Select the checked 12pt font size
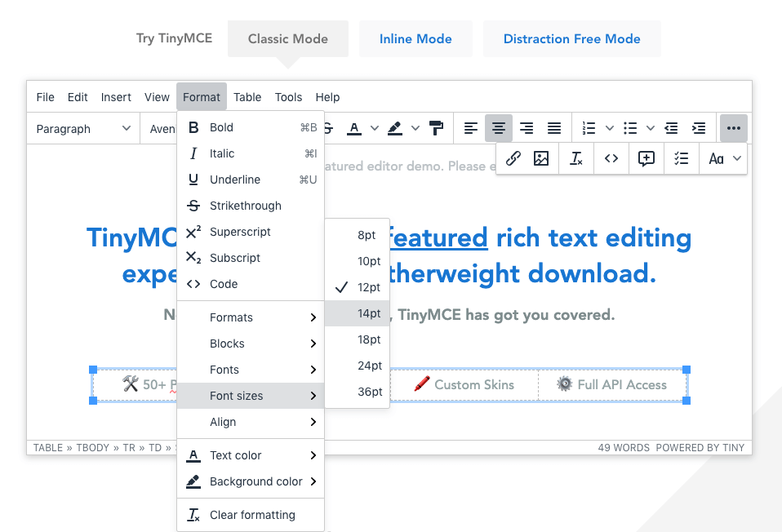782x532 pixels. point(368,287)
